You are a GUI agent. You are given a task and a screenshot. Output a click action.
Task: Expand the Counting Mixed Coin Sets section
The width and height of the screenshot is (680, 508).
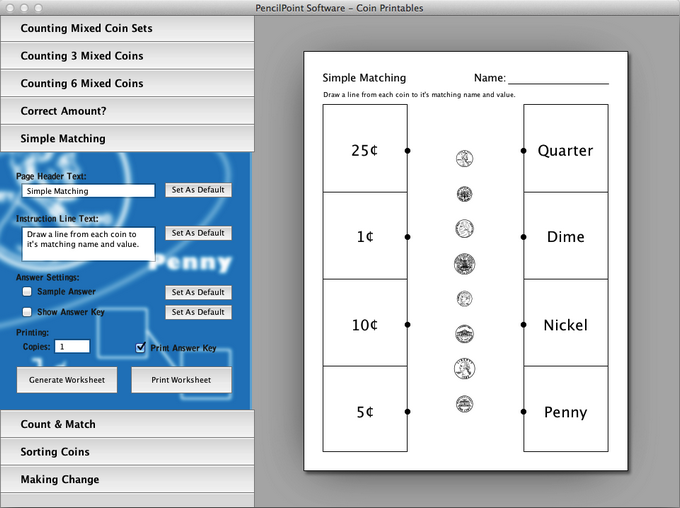[127, 28]
